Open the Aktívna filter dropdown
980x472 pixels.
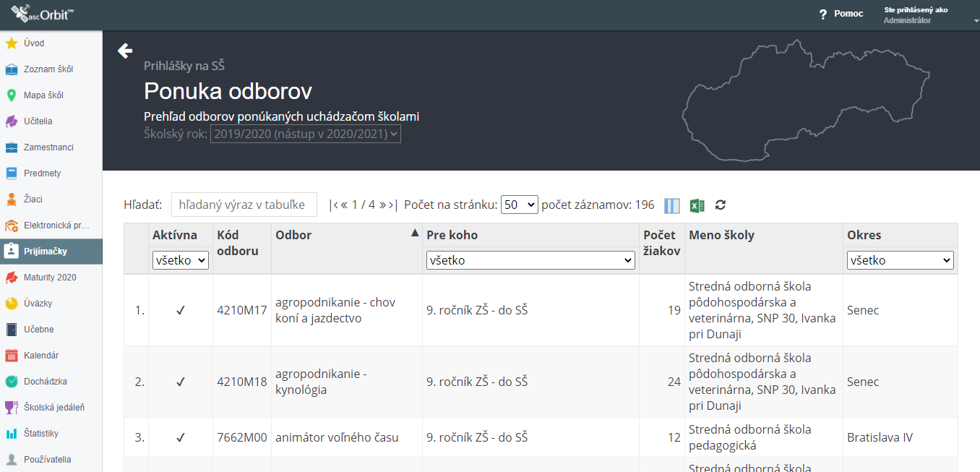181,260
